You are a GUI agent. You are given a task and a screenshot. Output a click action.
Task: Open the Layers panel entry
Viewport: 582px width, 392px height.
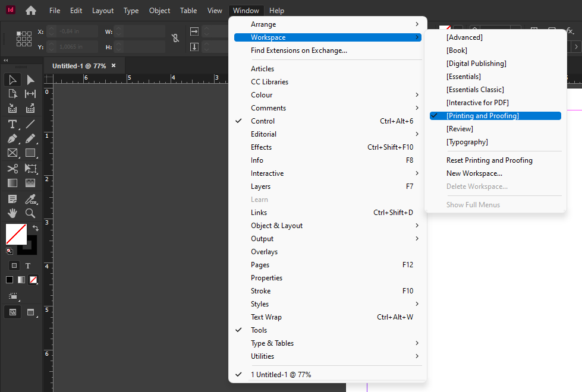pos(328,186)
